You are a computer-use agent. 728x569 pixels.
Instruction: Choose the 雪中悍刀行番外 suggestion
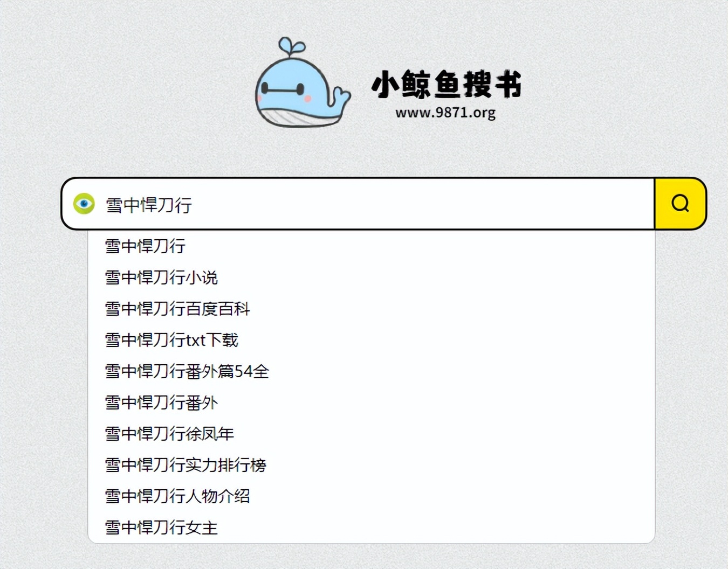pos(371,403)
